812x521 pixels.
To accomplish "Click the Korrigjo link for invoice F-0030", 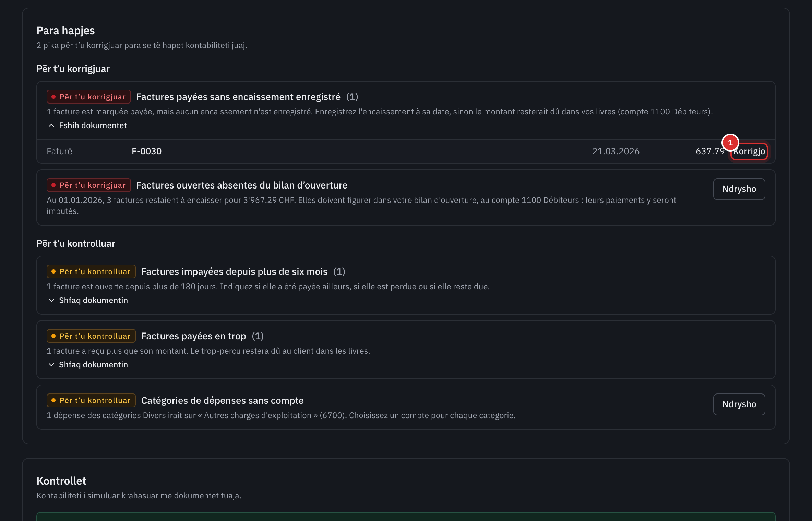I will [749, 151].
